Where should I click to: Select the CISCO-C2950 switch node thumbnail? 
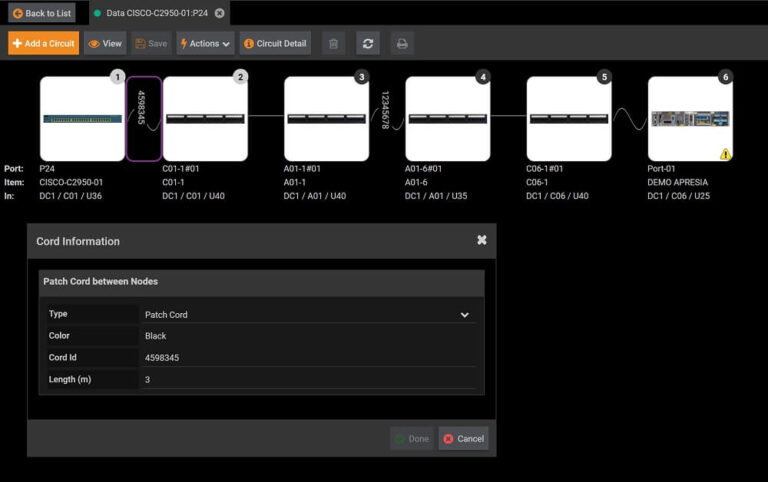coord(82,119)
